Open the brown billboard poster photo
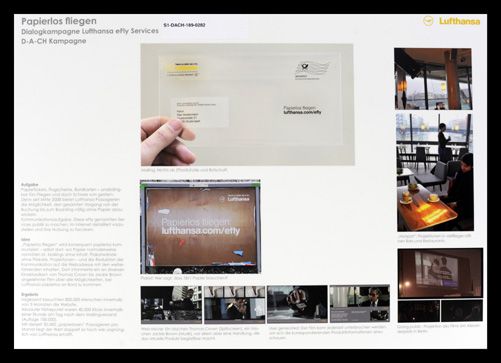The height and width of the screenshot is (363, 501). point(201,227)
